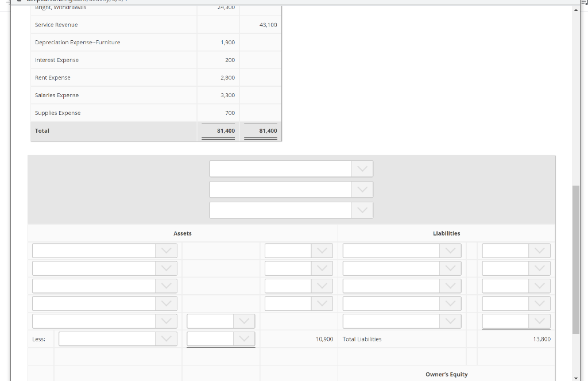The width and height of the screenshot is (588, 381).
Task: Click the 10,900 assets subtotal cell
Action: click(x=323, y=338)
